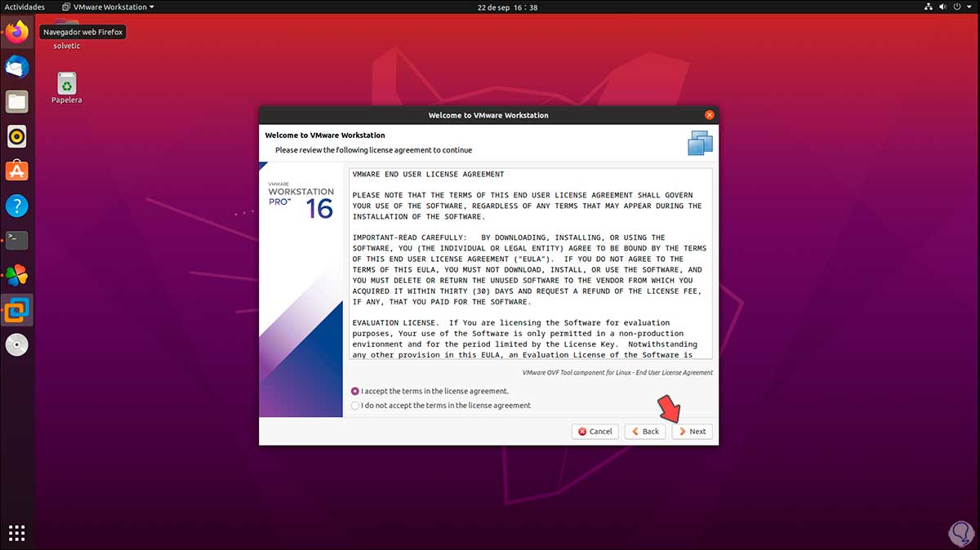
Task: Launch Thunderbird mail from the dock
Action: (17, 67)
